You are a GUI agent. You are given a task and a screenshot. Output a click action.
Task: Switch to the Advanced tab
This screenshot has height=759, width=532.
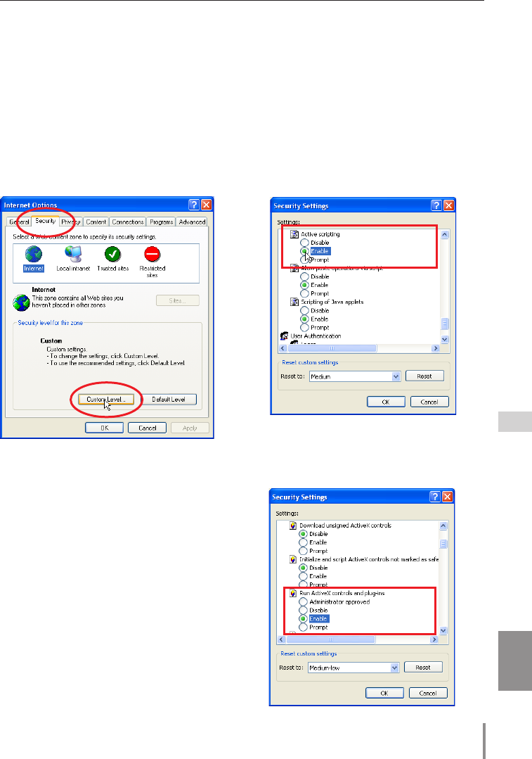click(192, 222)
